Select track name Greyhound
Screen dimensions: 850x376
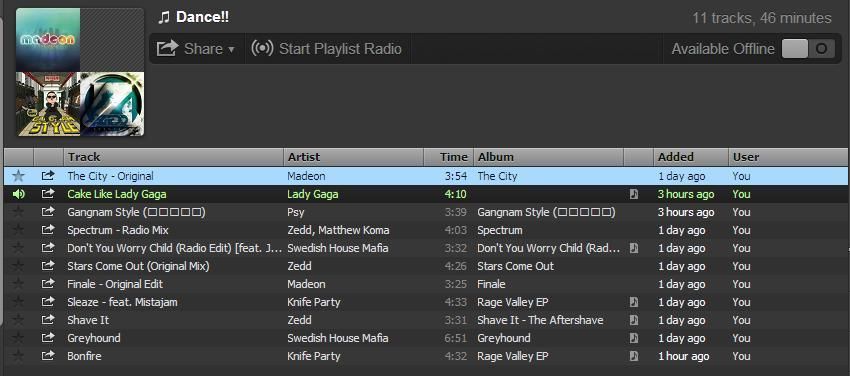click(94, 338)
